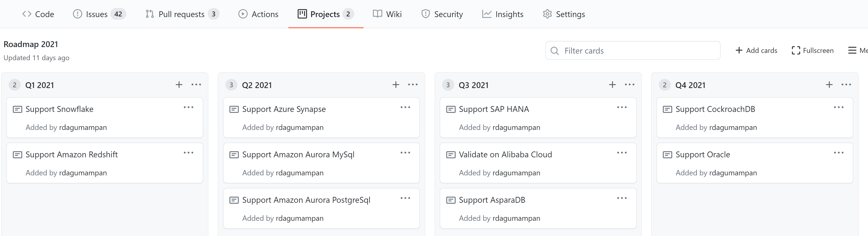The image size is (868, 236).
Task: Focus the Filter cards search field
Action: [632, 50]
